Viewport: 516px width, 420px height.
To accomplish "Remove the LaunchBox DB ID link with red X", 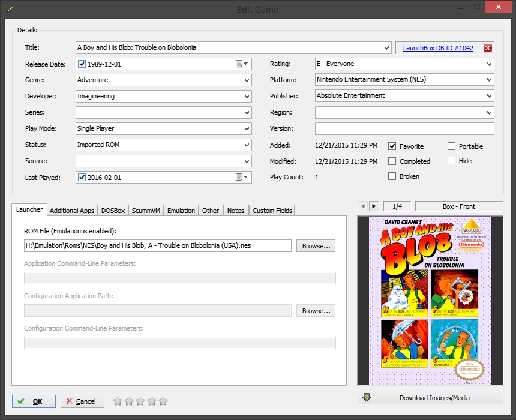I will 488,48.
